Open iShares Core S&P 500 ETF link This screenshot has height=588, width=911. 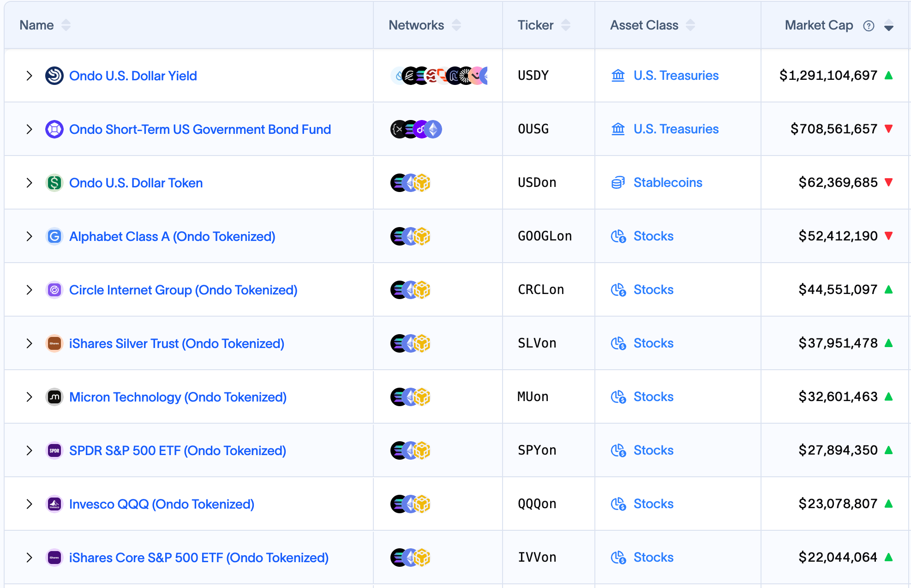pos(198,558)
